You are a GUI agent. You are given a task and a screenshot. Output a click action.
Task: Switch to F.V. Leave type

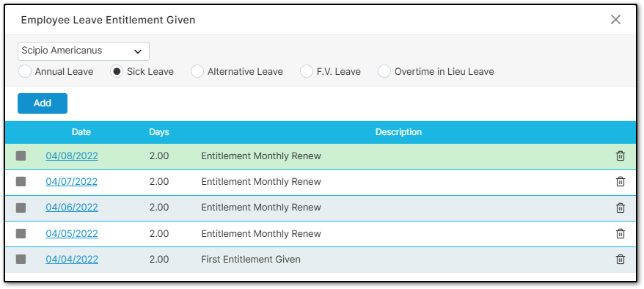307,71
